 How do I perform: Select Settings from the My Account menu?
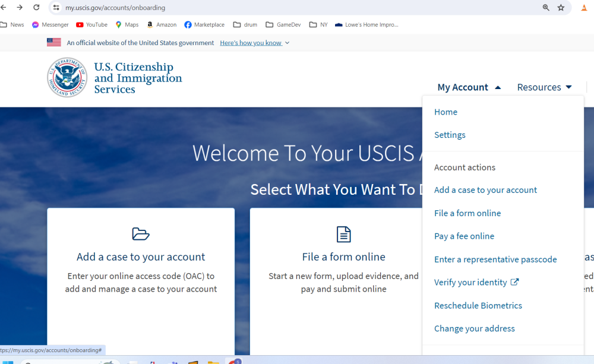[450, 135]
